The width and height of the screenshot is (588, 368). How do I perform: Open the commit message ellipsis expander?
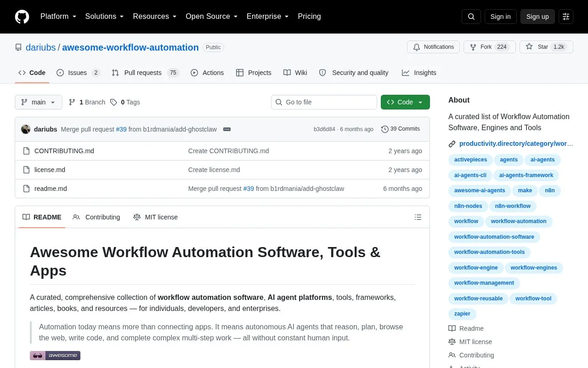pyautogui.click(x=227, y=129)
